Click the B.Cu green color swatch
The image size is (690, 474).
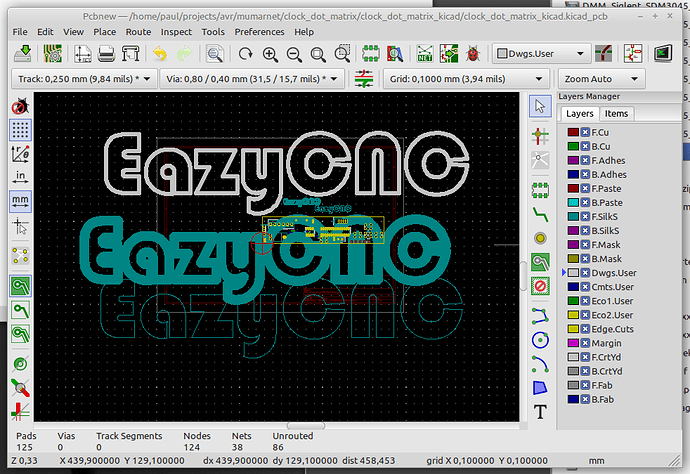coord(573,146)
